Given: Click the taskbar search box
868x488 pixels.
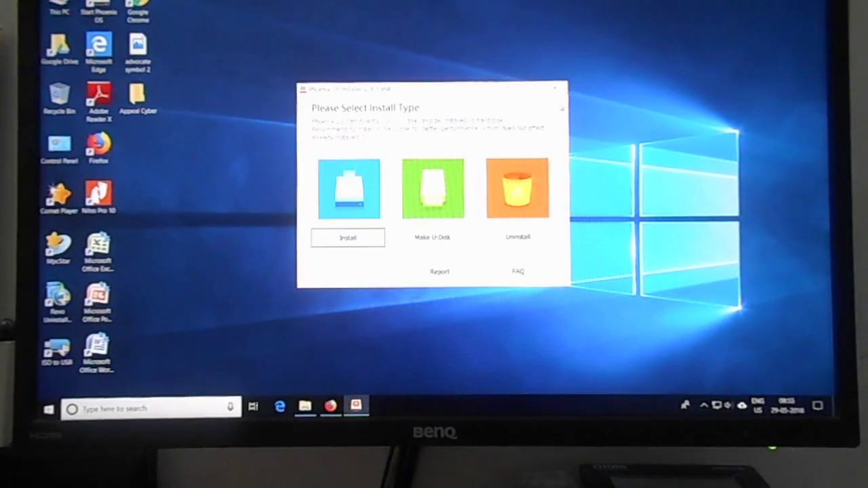Looking at the screenshot, I should pos(151,408).
